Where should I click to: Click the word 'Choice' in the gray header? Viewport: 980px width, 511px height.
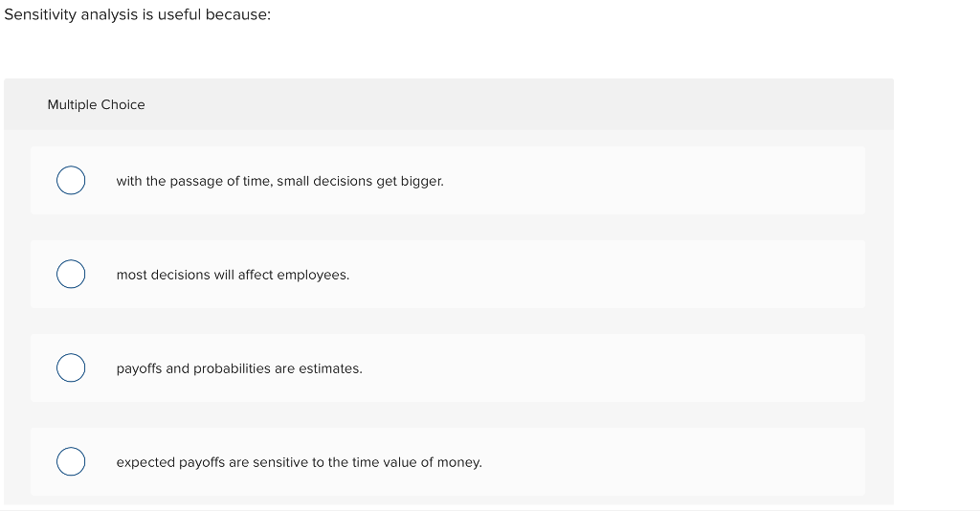pyautogui.click(x=122, y=104)
